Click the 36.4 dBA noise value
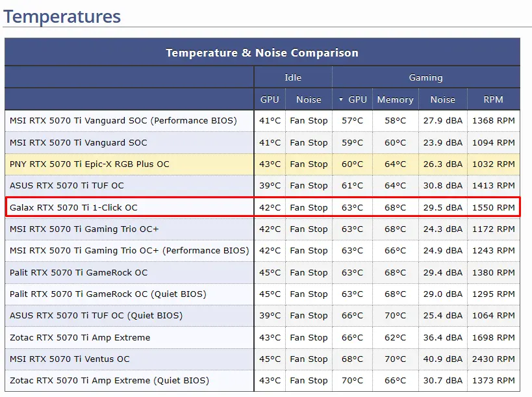532x397 pixels. [443, 338]
